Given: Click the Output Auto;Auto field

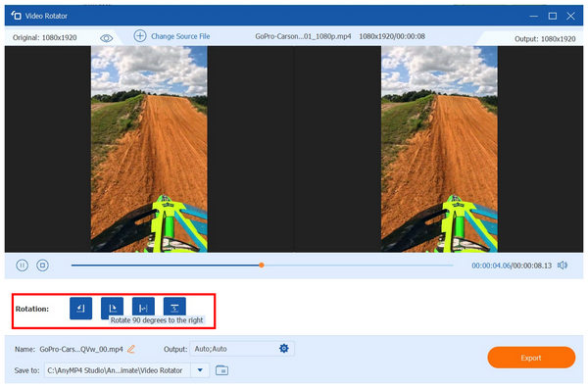Looking at the screenshot, I should (242, 349).
